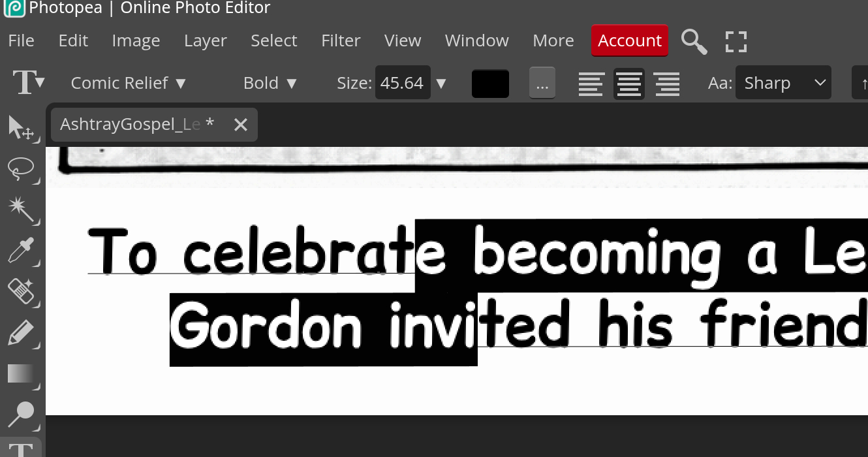Open the Bold font style dropdown

(270, 84)
